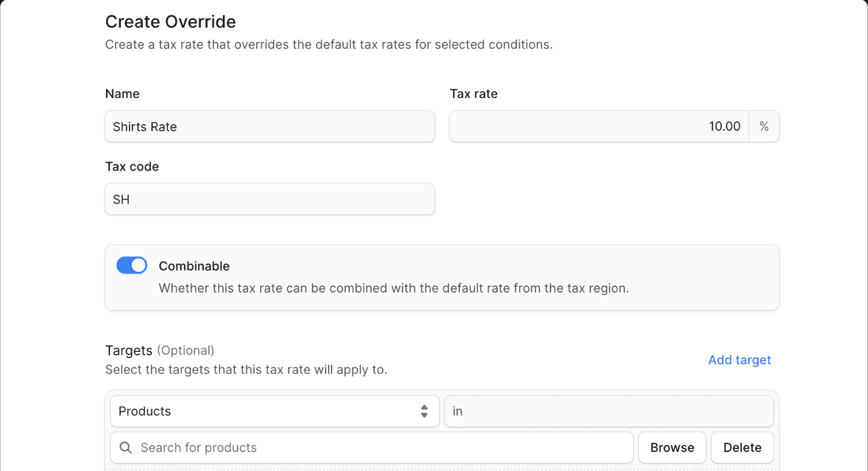Click the magnifier icon in product search

point(125,447)
